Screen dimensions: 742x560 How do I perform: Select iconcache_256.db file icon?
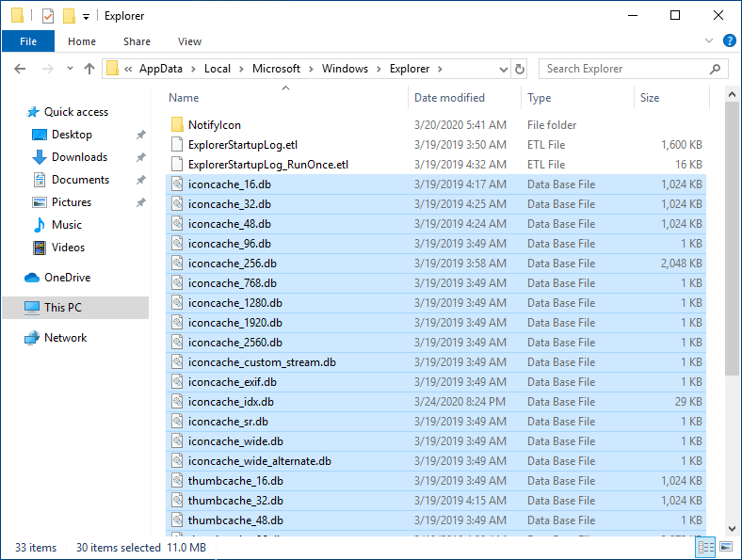click(177, 263)
